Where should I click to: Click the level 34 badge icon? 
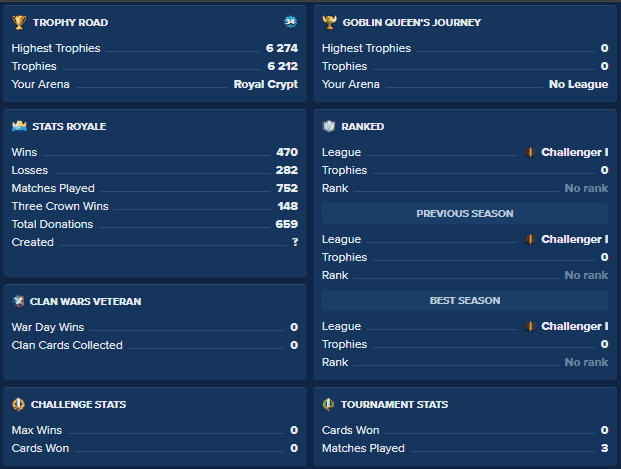pyautogui.click(x=290, y=21)
